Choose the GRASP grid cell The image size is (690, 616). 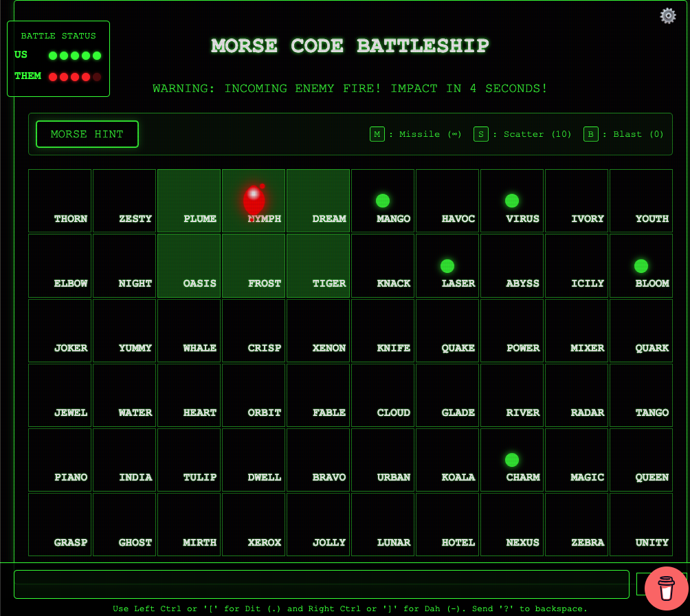pyautogui.click(x=60, y=524)
